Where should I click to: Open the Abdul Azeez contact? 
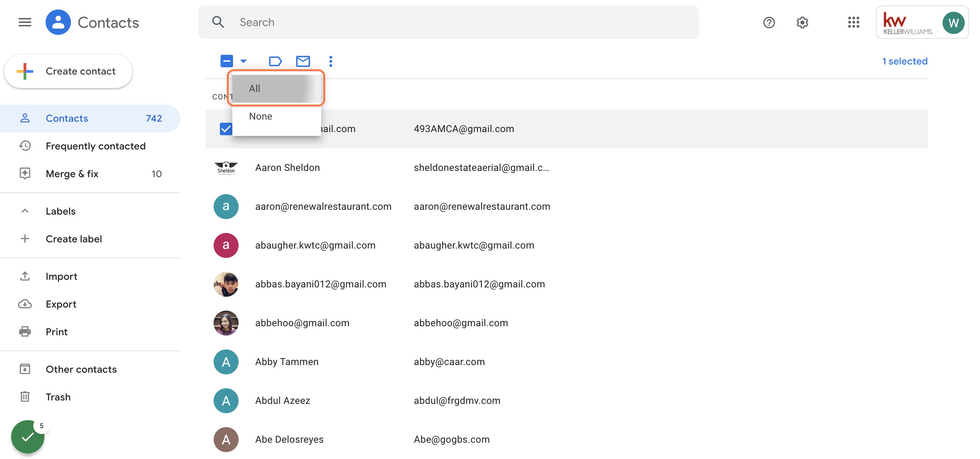566,400
